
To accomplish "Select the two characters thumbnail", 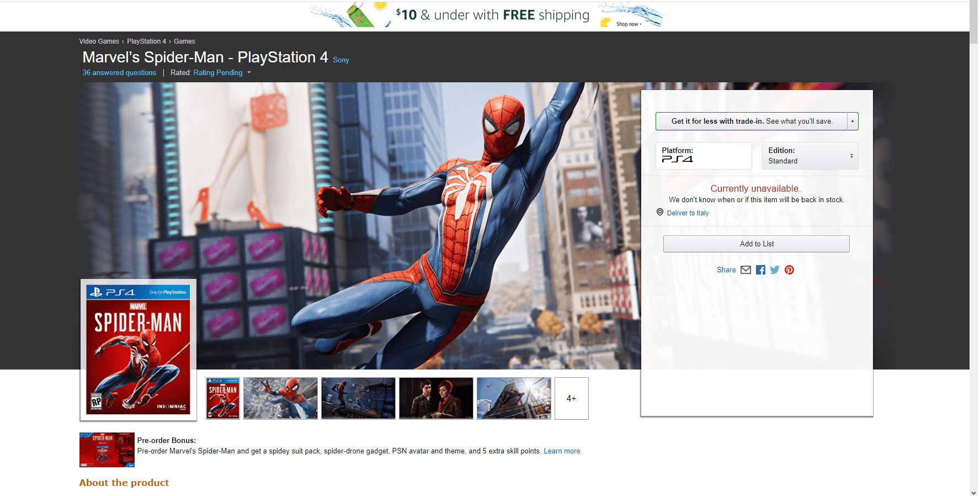I will tap(436, 398).
